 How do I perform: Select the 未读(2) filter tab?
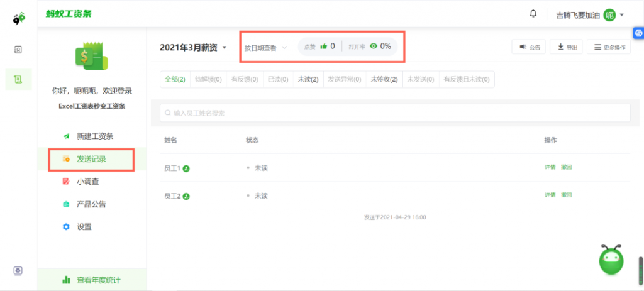tap(308, 79)
